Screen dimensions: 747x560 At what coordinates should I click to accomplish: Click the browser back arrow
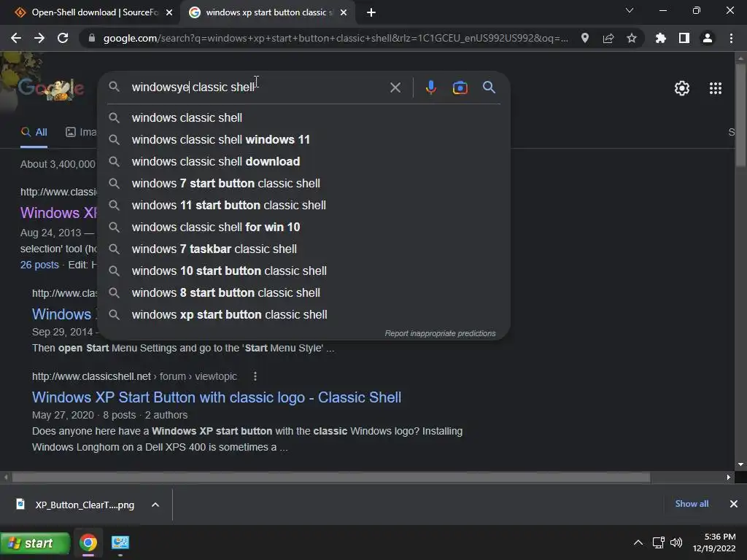pyautogui.click(x=16, y=38)
